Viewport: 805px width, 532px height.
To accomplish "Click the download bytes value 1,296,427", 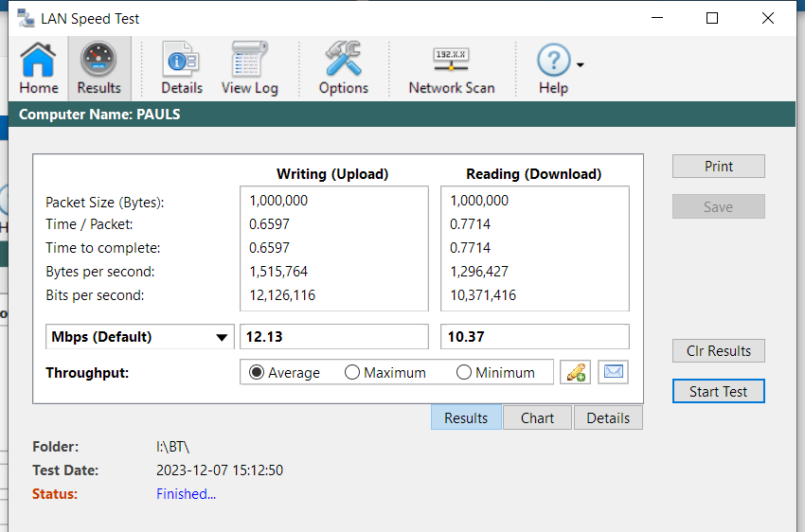I will pos(479,272).
